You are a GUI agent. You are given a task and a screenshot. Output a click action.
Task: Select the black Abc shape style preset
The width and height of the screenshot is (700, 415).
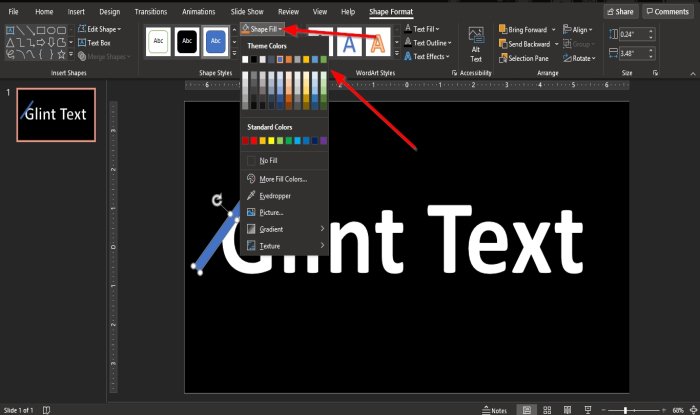pyautogui.click(x=187, y=41)
